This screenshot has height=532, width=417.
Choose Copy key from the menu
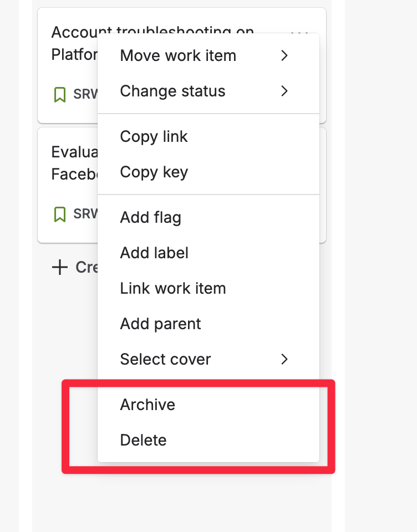(208, 172)
